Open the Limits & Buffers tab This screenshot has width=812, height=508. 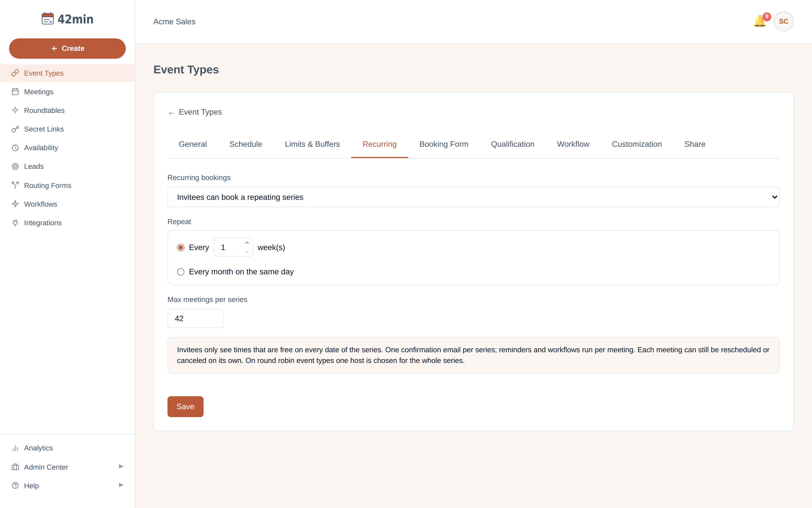click(312, 144)
